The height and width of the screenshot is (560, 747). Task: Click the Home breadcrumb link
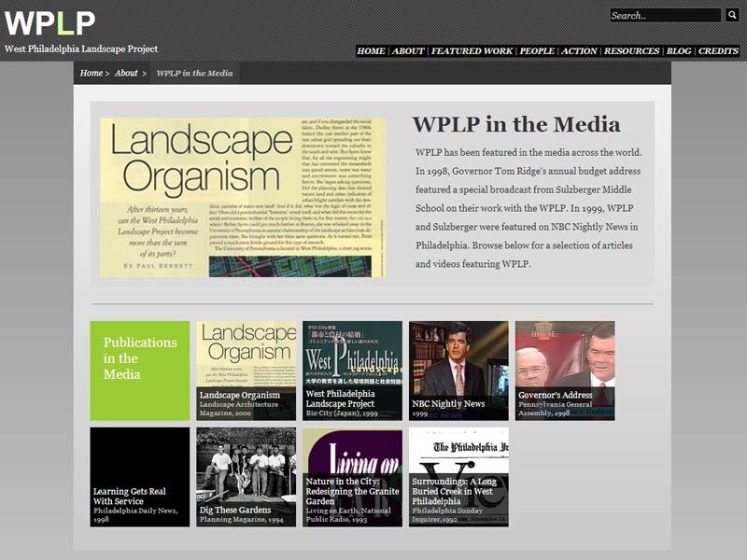tap(91, 73)
